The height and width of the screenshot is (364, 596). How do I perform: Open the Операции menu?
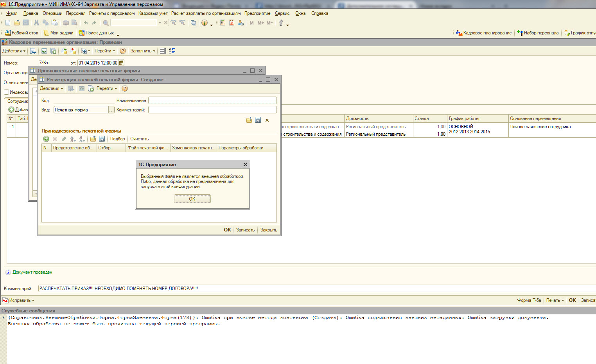(x=52, y=13)
